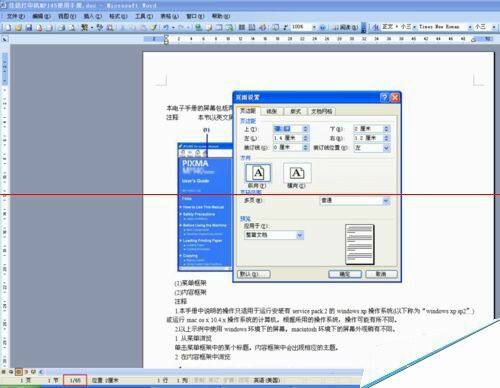The width and height of the screenshot is (500, 388).
Task: Click the left margin (左) input field
Action: (288, 138)
